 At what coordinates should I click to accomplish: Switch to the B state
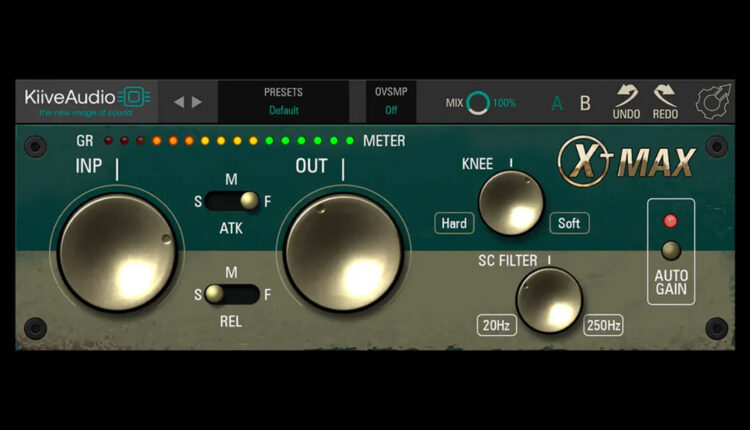[585, 103]
